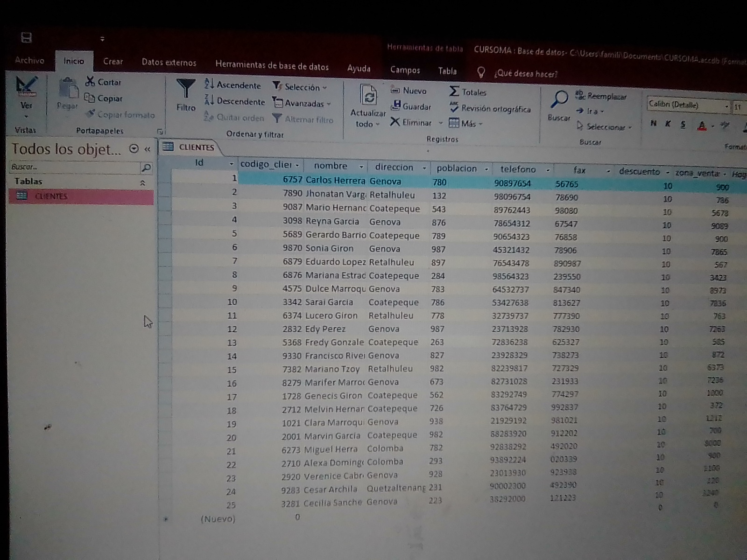Open the Avanzadas filter dropdown
This screenshot has width=747, height=560.
tap(302, 103)
